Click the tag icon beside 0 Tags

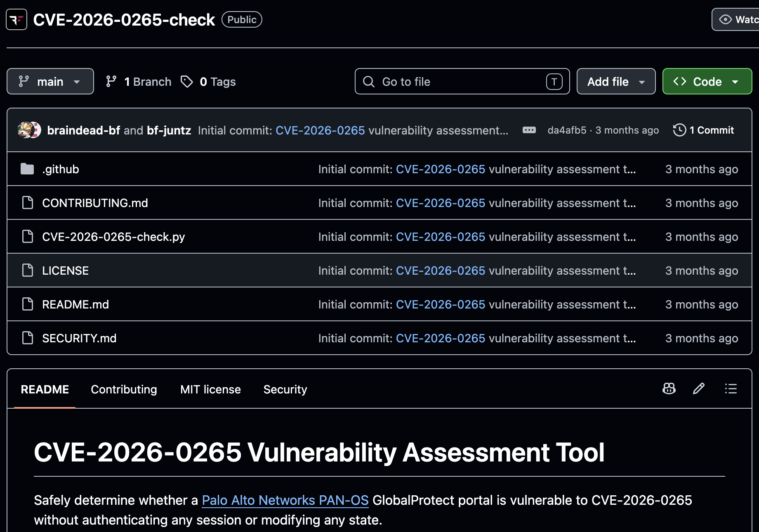(187, 82)
